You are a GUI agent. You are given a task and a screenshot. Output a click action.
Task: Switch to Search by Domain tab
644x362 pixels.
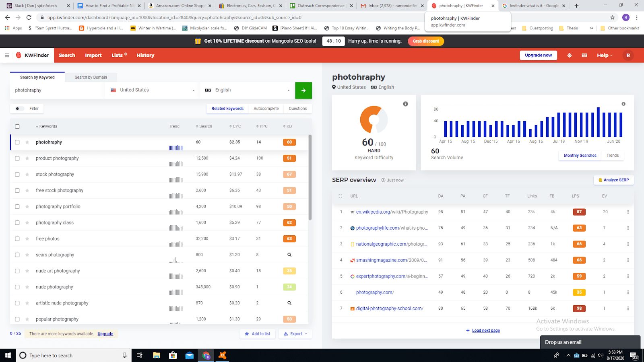coord(91,77)
